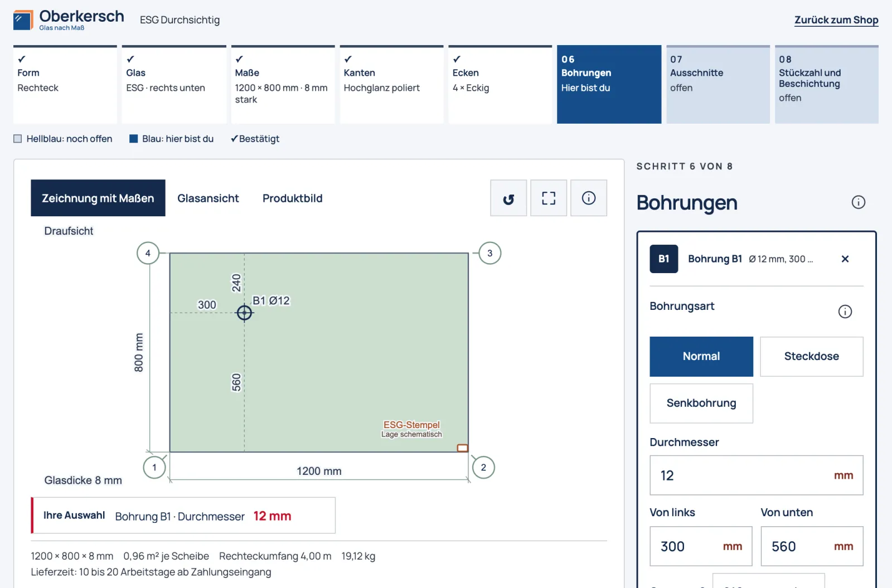
Task: Open step 07 Ausschnitte
Action: 718,85
